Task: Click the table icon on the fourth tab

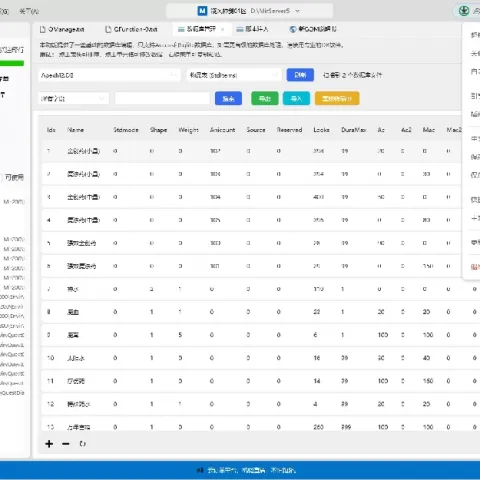Action: tap(240, 29)
